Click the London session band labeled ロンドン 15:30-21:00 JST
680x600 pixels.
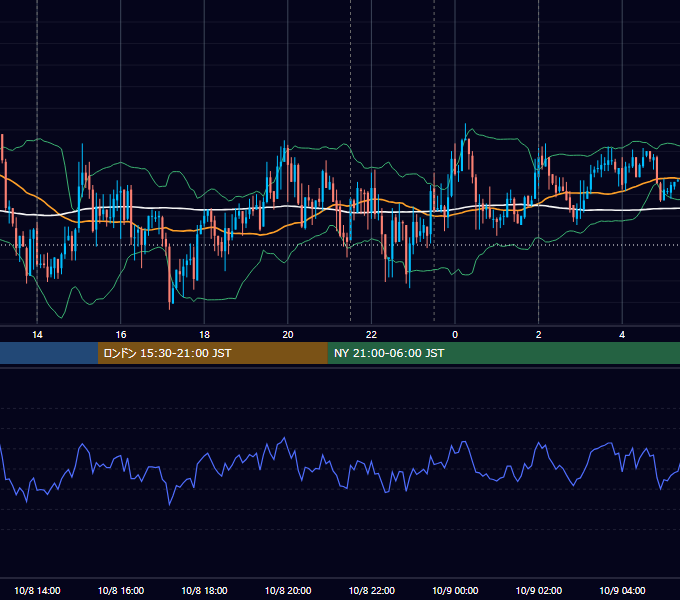point(212,353)
